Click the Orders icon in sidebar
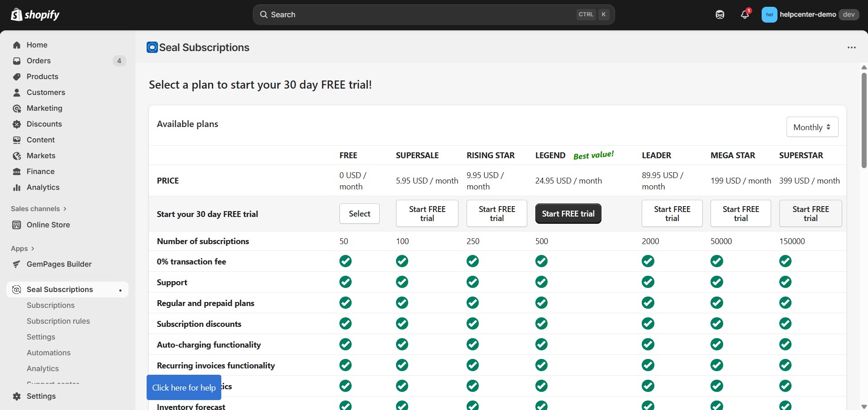The image size is (868, 410). [16, 61]
